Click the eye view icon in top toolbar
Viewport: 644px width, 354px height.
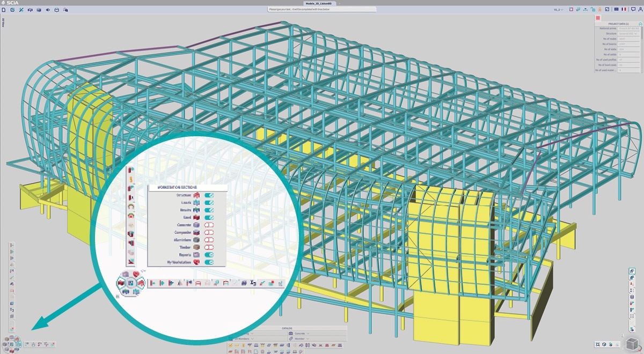click(x=47, y=10)
